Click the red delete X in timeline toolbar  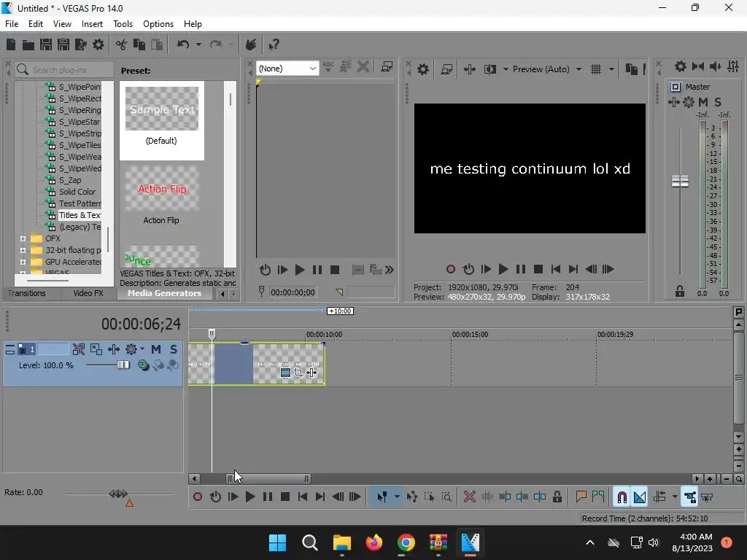pos(469,497)
